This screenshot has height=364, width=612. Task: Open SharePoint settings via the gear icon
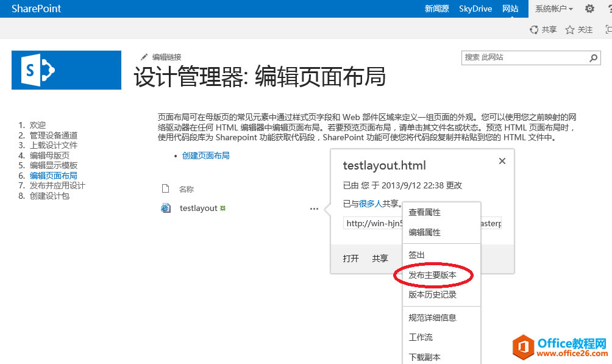[x=588, y=9]
